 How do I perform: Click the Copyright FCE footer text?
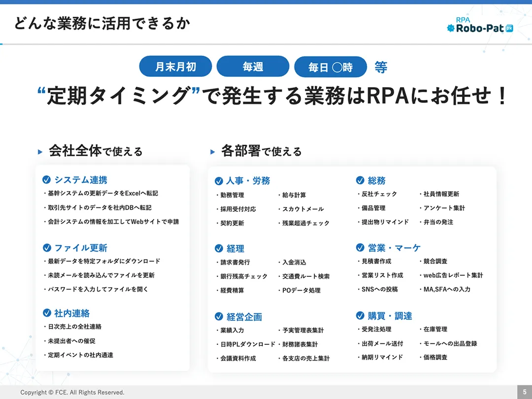(x=72, y=392)
